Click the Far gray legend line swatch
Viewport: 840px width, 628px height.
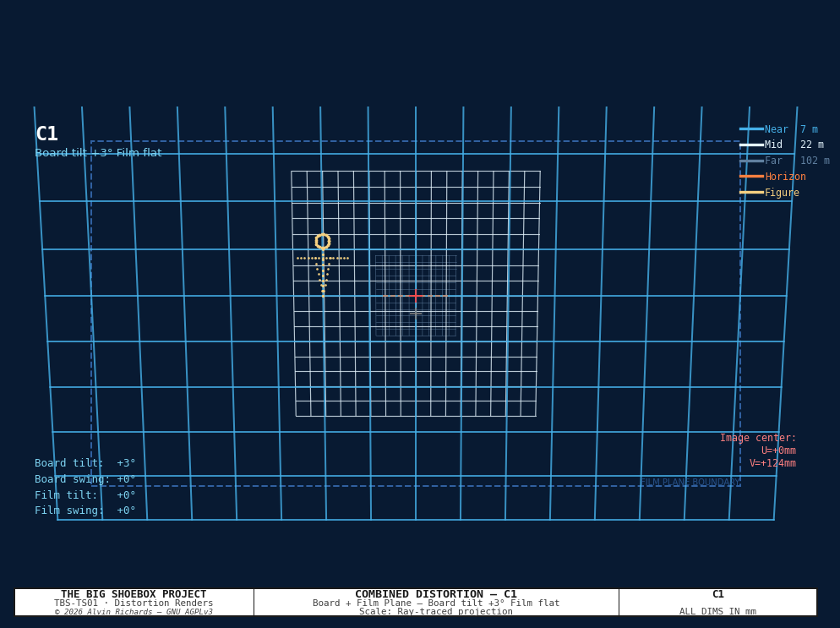[x=751, y=161]
